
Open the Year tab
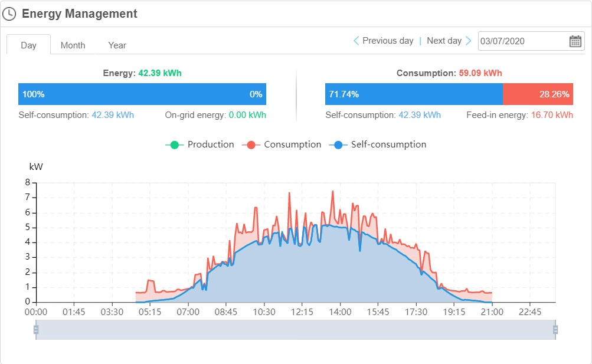coord(117,45)
